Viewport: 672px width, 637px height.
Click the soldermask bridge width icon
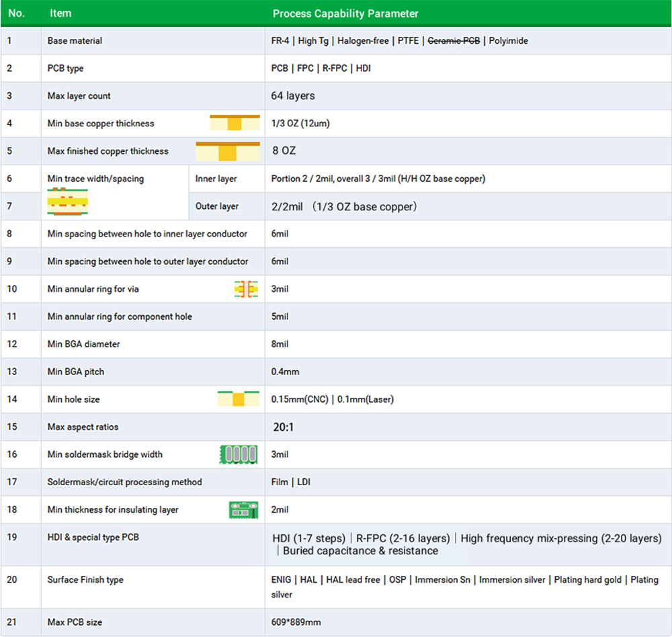(x=239, y=454)
